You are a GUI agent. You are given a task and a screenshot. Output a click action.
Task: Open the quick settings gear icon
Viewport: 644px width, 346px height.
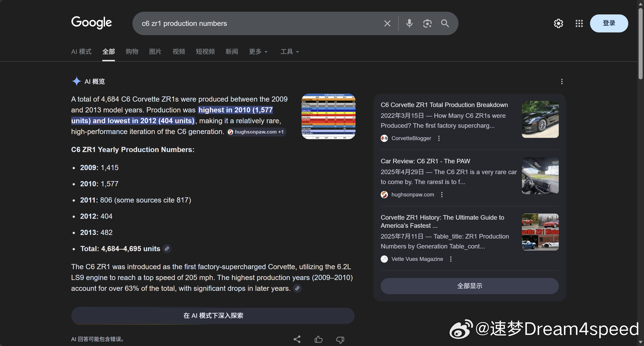[x=558, y=23]
